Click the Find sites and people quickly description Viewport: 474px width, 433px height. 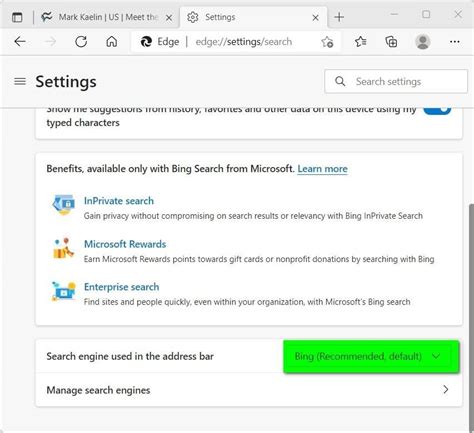pyautogui.click(x=247, y=302)
